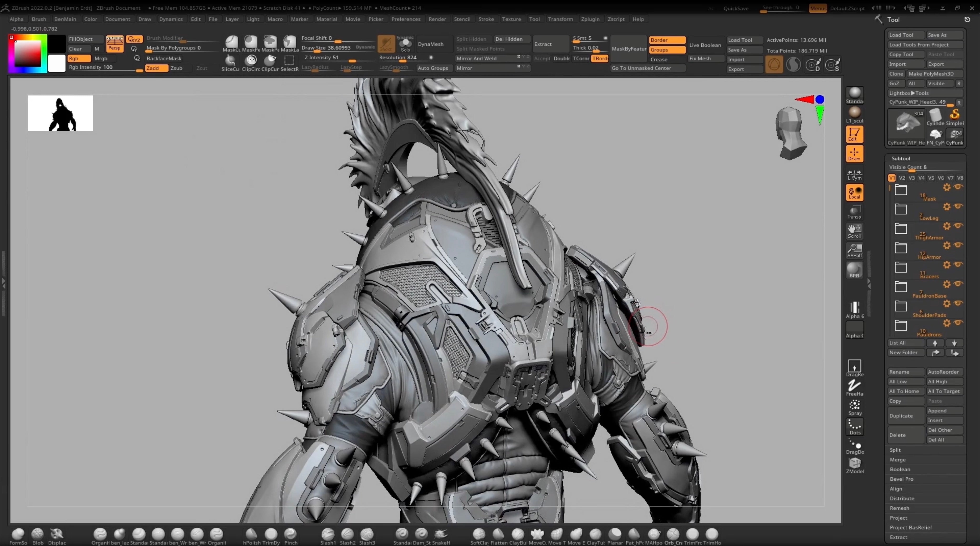Select the Slash2 brush at bottom
Screen dimensions: 980x546
click(347, 536)
